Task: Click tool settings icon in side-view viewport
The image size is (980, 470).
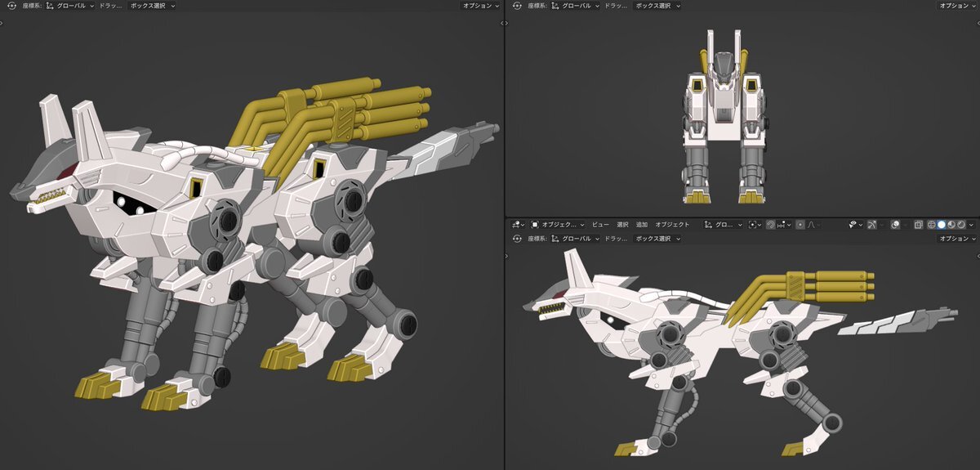Action: (515, 239)
